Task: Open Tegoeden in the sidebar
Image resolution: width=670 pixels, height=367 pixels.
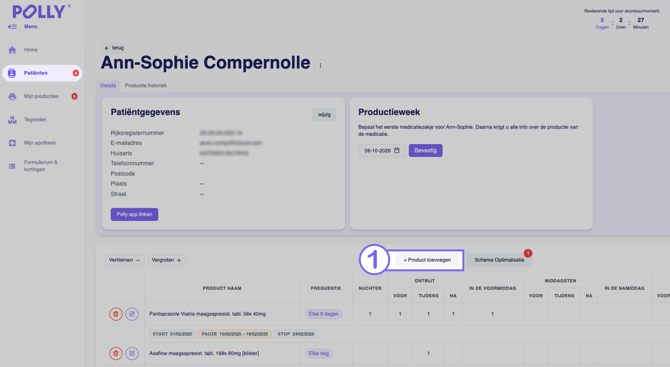Action: point(35,120)
